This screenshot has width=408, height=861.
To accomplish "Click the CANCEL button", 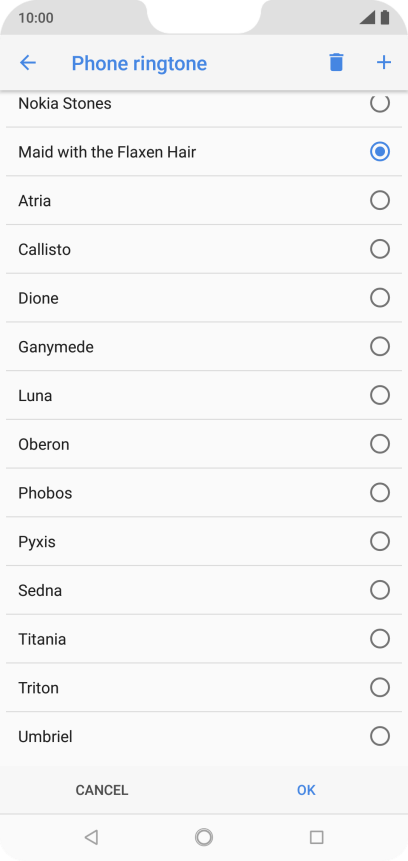I will point(102,790).
